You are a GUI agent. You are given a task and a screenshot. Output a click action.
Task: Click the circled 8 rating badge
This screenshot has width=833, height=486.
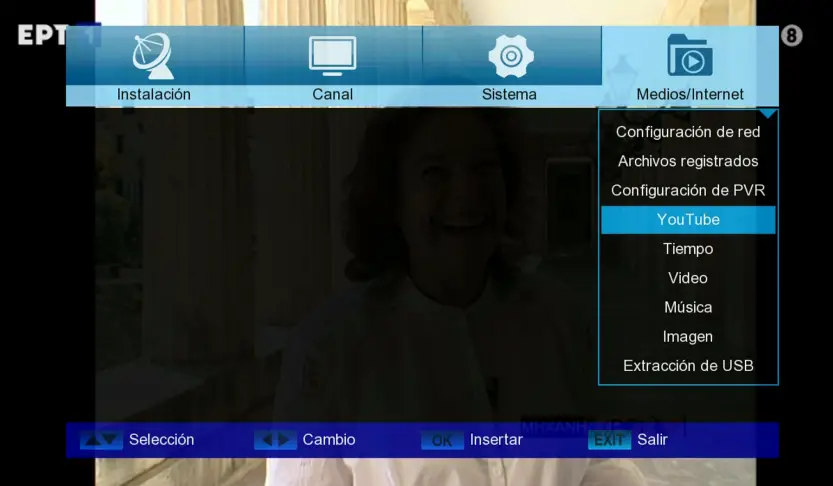pos(792,36)
